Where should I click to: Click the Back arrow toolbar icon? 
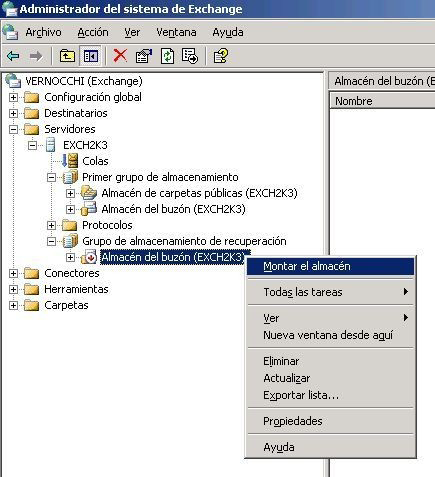[x=13, y=56]
